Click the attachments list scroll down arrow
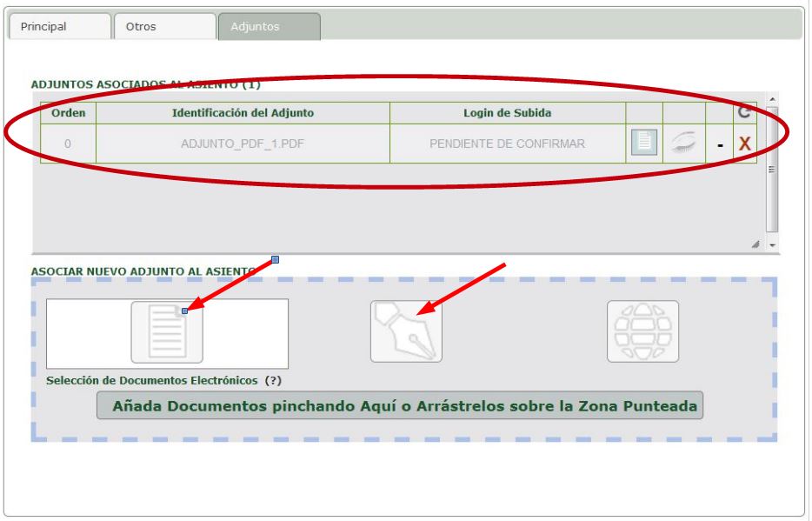 (x=772, y=245)
